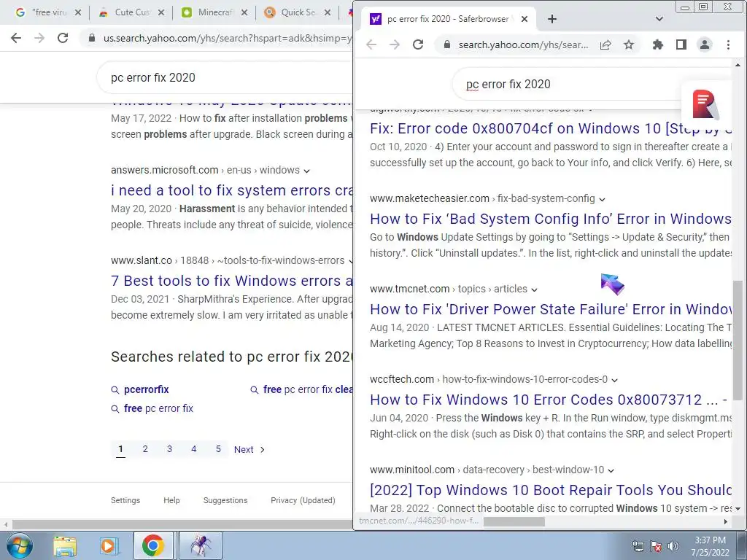The height and width of the screenshot is (560, 747).
Task: Click the 'pcerrorfix' search magnifier icon
Action: (115, 390)
